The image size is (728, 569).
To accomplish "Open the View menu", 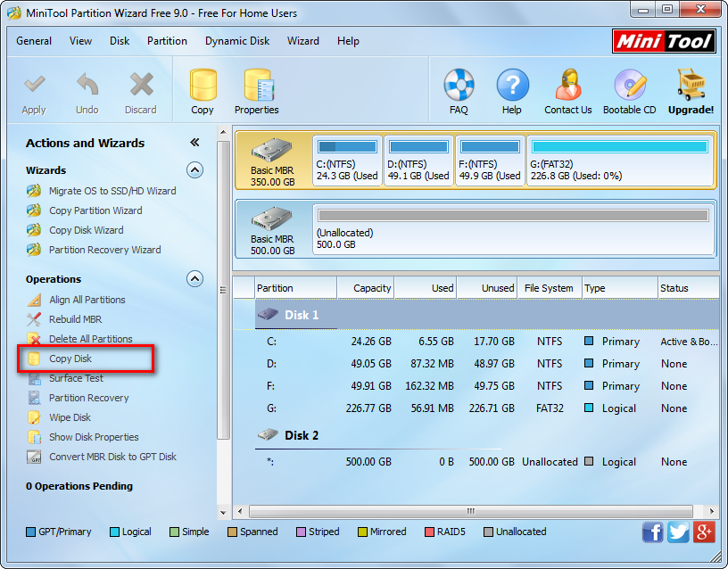I will (x=81, y=41).
